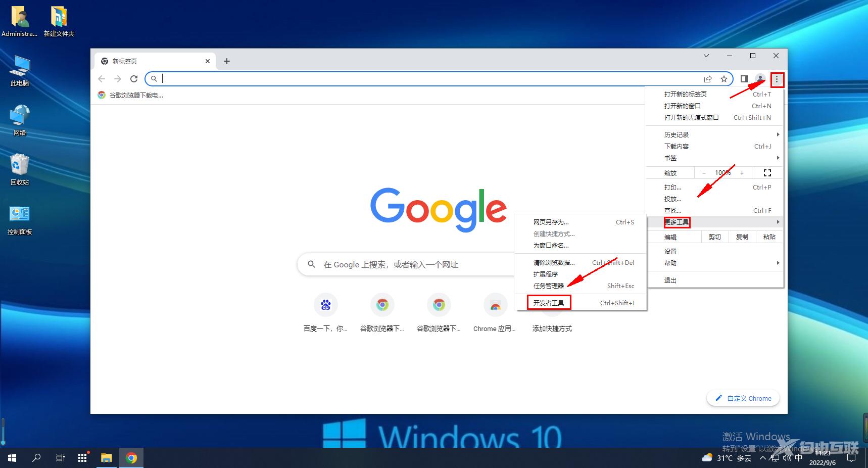Open Task View on the taskbar
Image resolution: width=868 pixels, height=468 pixels.
pyautogui.click(x=60, y=458)
